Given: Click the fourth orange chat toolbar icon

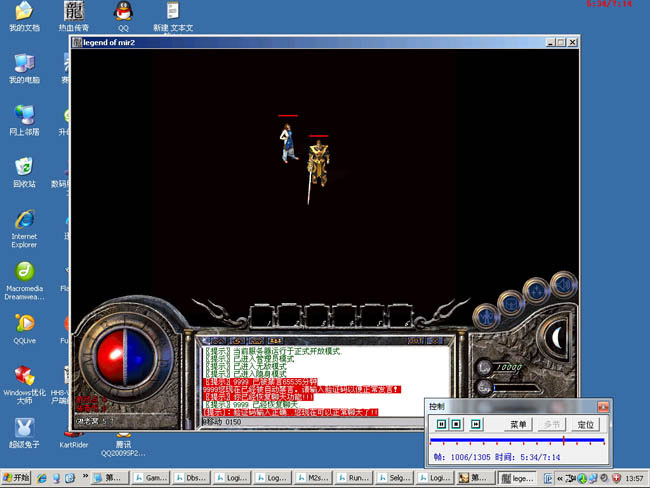Looking at the screenshot, I should click(276, 341).
